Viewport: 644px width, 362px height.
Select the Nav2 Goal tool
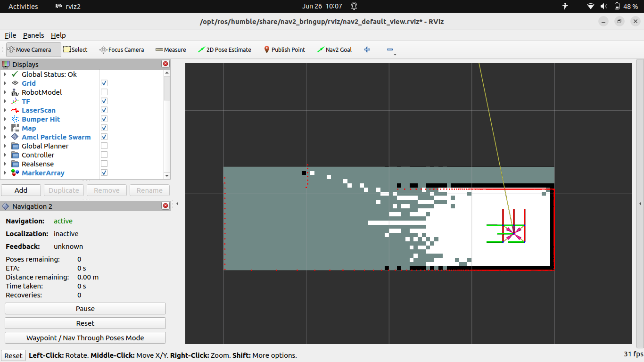334,49
